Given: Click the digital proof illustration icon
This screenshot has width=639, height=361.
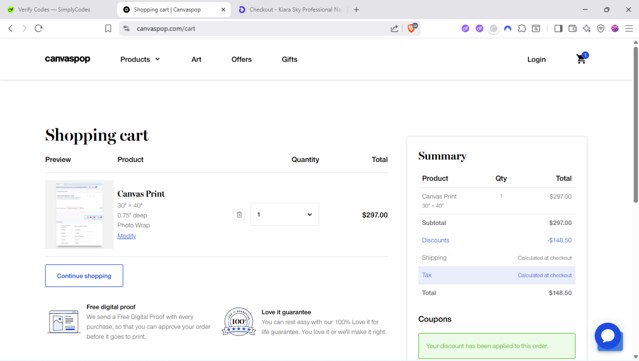Looking at the screenshot, I should [x=64, y=321].
